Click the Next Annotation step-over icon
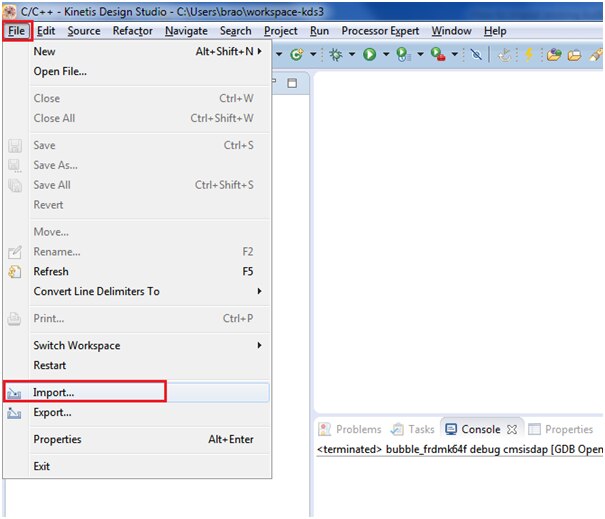The height and width of the screenshot is (519, 605). [x=504, y=55]
